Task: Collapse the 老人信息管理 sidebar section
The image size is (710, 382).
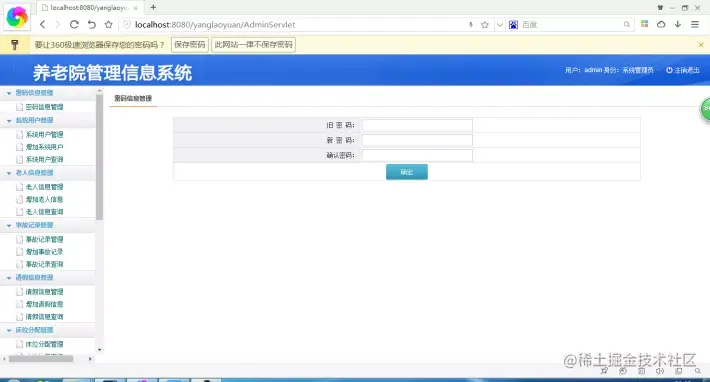Action: tap(9, 173)
